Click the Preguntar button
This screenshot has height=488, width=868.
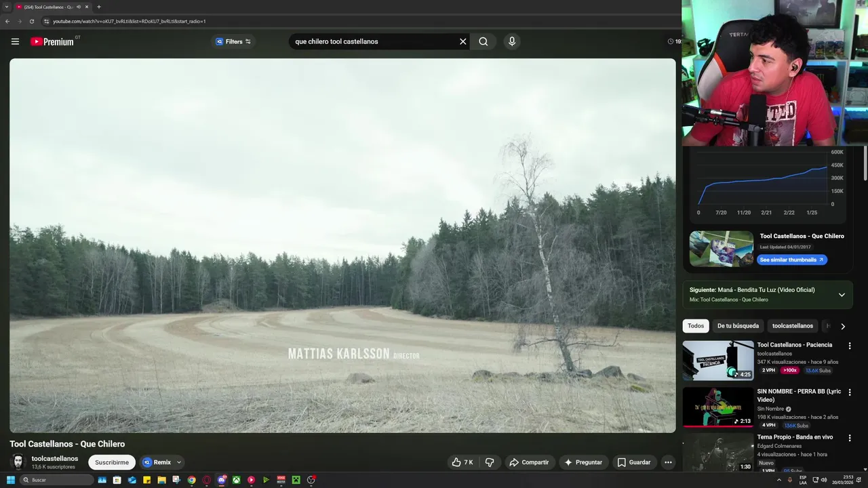pos(583,462)
